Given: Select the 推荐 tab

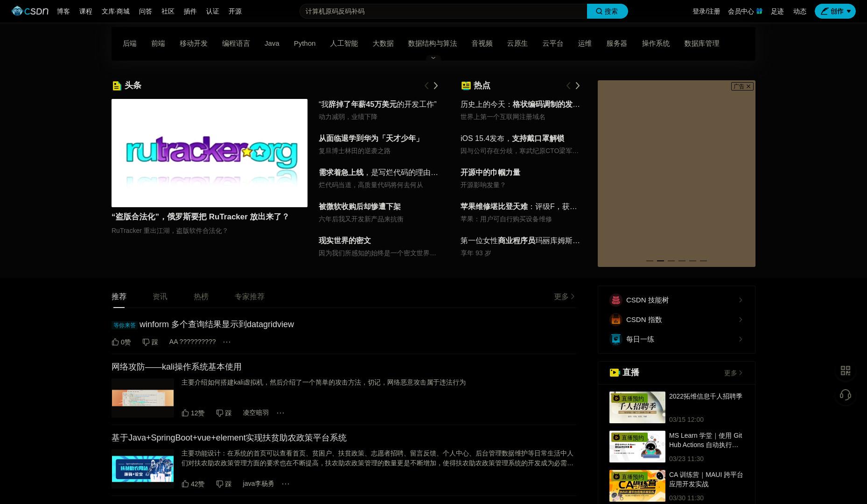Looking at the screenshot, I should (x=119, y=297).
